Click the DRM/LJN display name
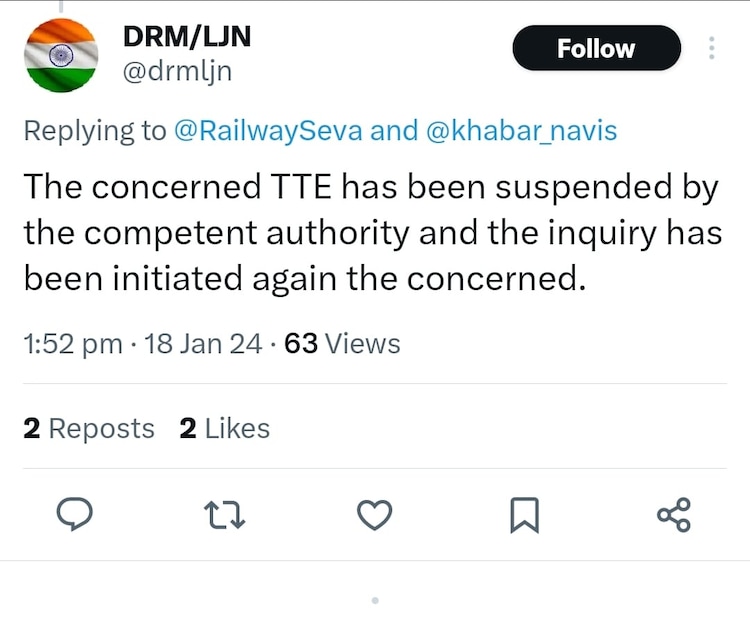 [x=186, y=36]
